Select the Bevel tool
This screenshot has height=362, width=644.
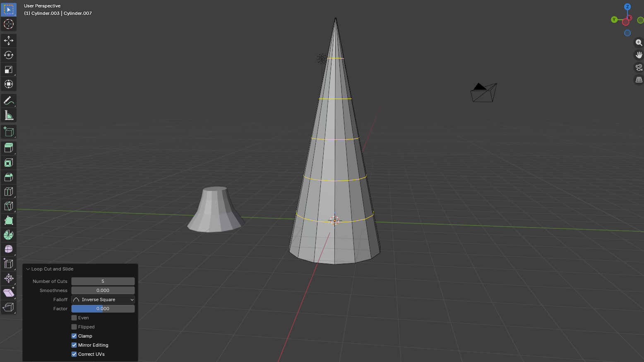(x=9, y=177)
